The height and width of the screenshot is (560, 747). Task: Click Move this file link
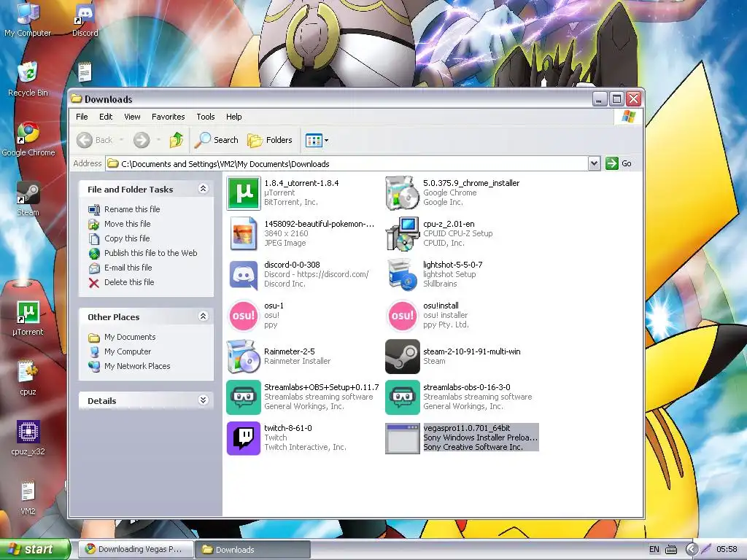click(127, 224)
